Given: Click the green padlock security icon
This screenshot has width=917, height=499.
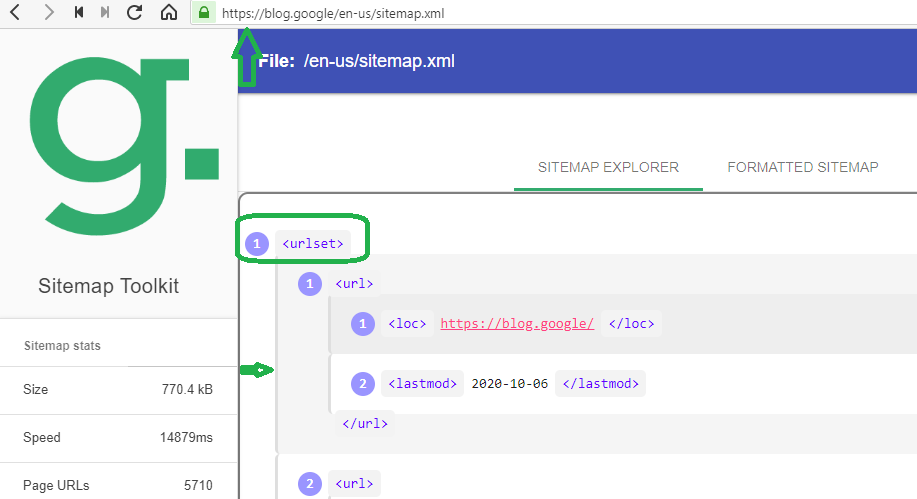Looking at the screenshot, I should coord(204,12).
